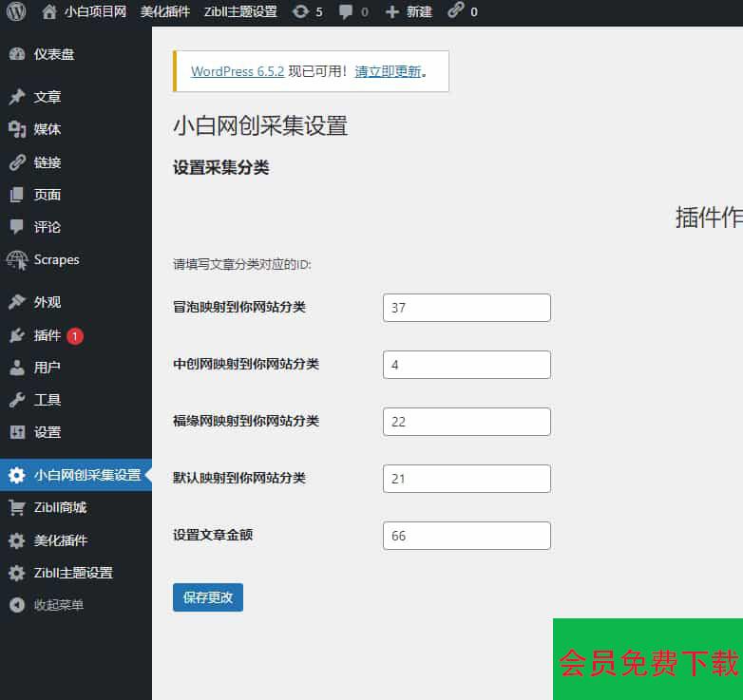Click the 请填写文章分类对应的ID text

(x=242, y=264)
